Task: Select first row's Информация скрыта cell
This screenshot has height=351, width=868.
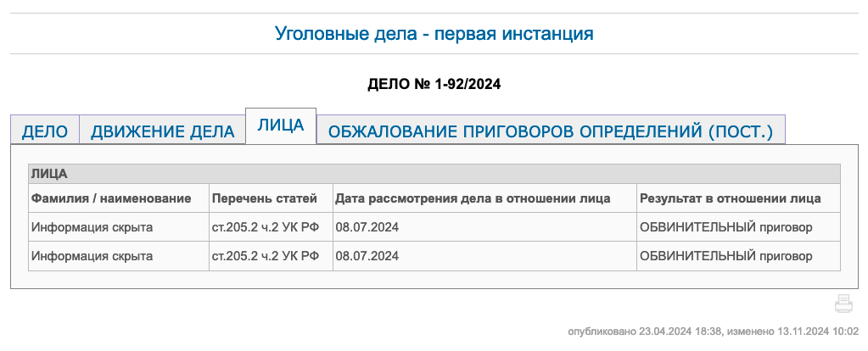Action: (92, 227)
